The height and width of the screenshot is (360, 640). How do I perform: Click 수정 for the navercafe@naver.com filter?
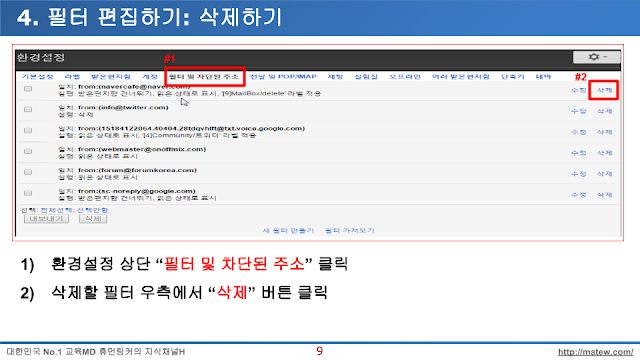[579, 90]
